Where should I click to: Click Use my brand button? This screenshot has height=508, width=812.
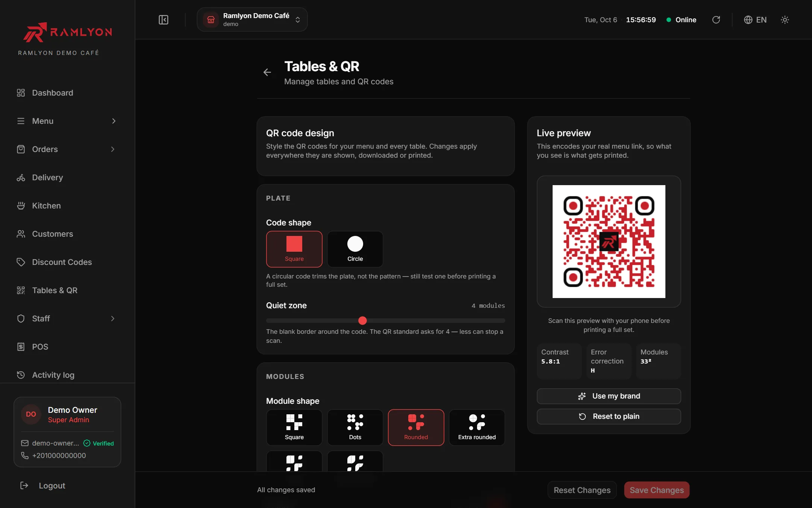tap(609, 396)
